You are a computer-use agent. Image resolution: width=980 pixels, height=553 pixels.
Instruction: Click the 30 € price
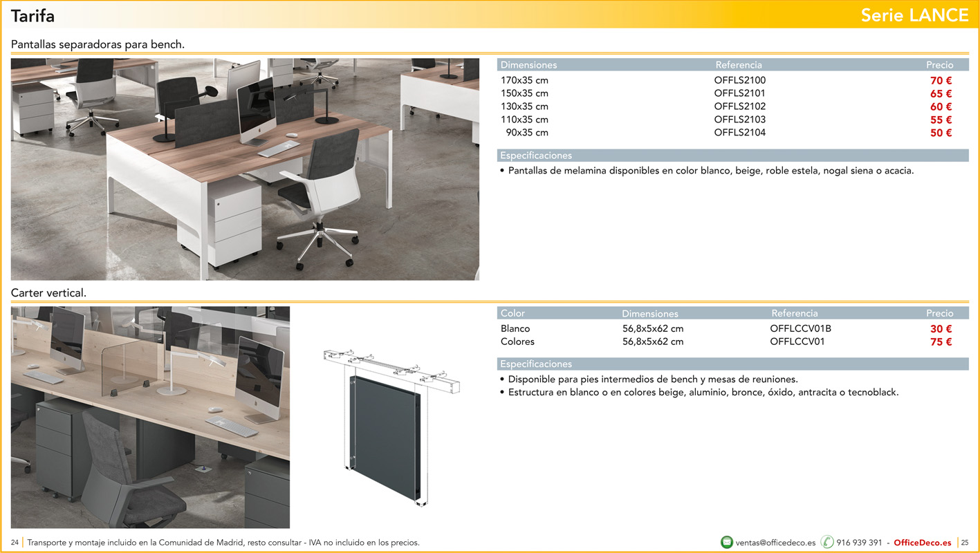(941, 330)
